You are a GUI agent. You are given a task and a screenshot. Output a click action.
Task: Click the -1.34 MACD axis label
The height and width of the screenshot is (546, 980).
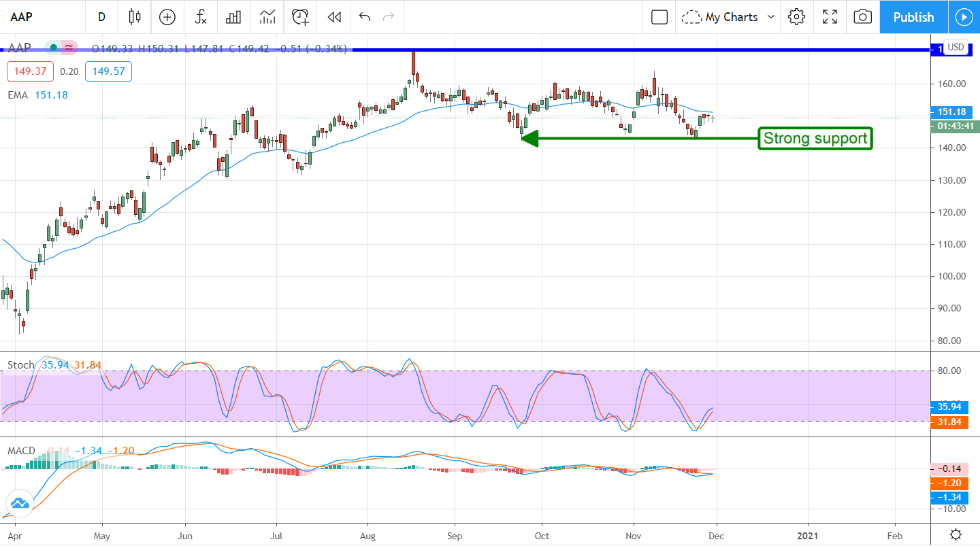click(951, 497)
